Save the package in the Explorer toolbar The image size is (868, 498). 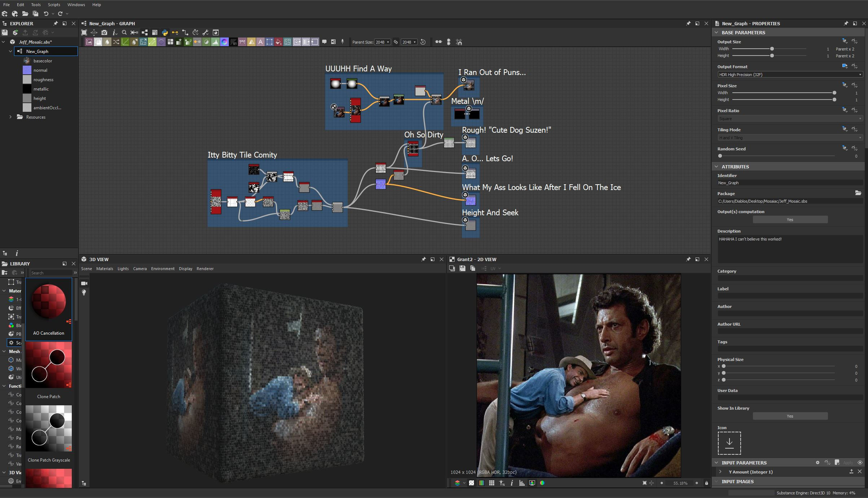tap(5, 32)
